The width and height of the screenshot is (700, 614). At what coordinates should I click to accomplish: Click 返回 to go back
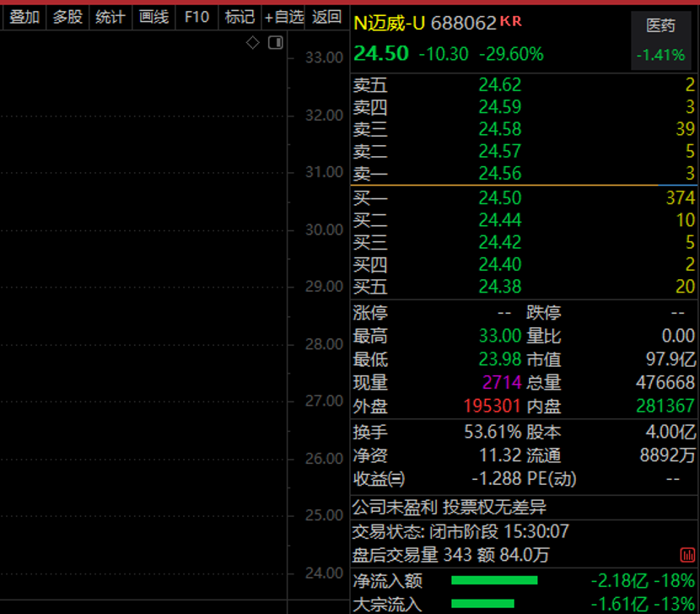(x=326, y=17)
